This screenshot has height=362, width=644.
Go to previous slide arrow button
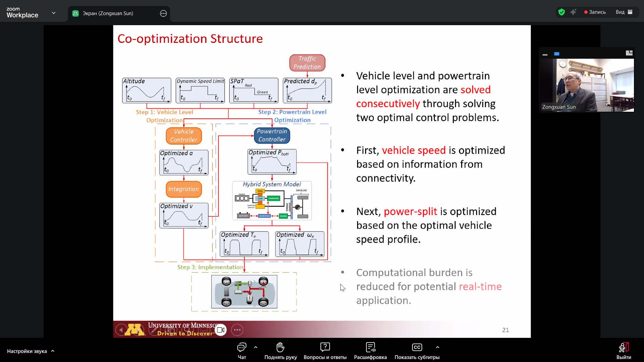click(121, 330)
